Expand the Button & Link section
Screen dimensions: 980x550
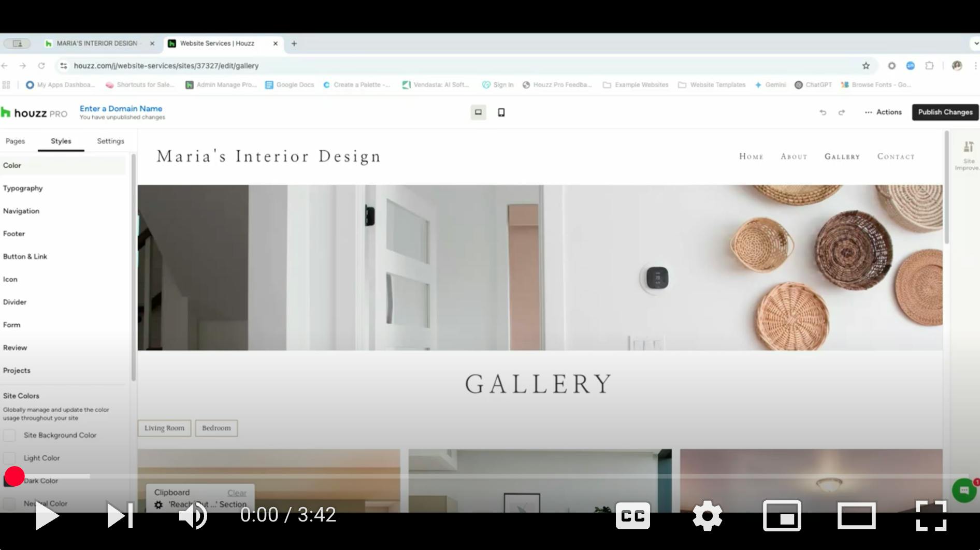pyautogui.click(x=25, y=257)
